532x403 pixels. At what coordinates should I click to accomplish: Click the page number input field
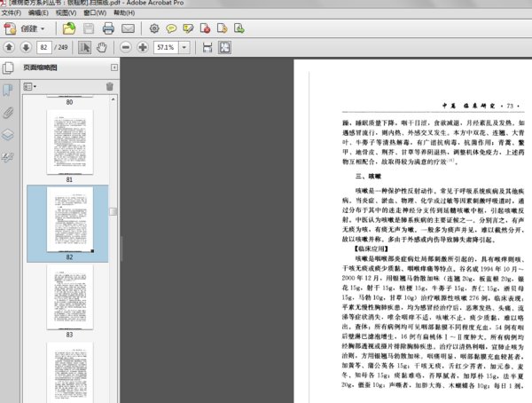(45, 46)
